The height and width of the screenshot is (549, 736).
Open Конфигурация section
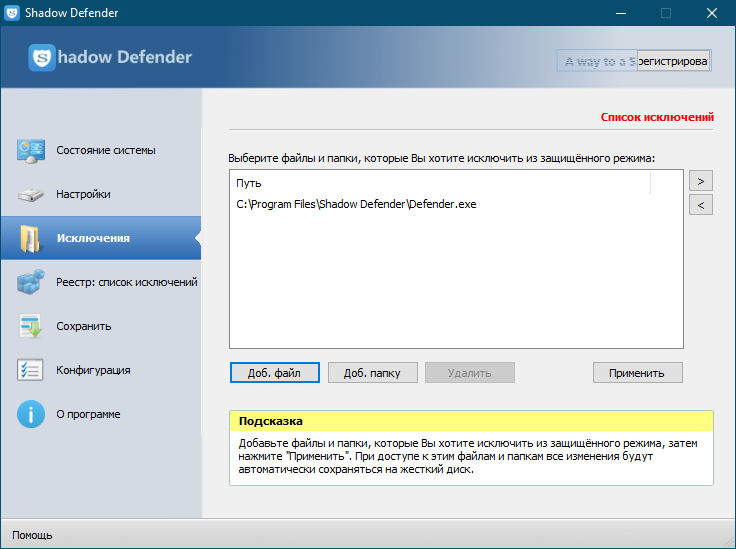click(101, 370)
